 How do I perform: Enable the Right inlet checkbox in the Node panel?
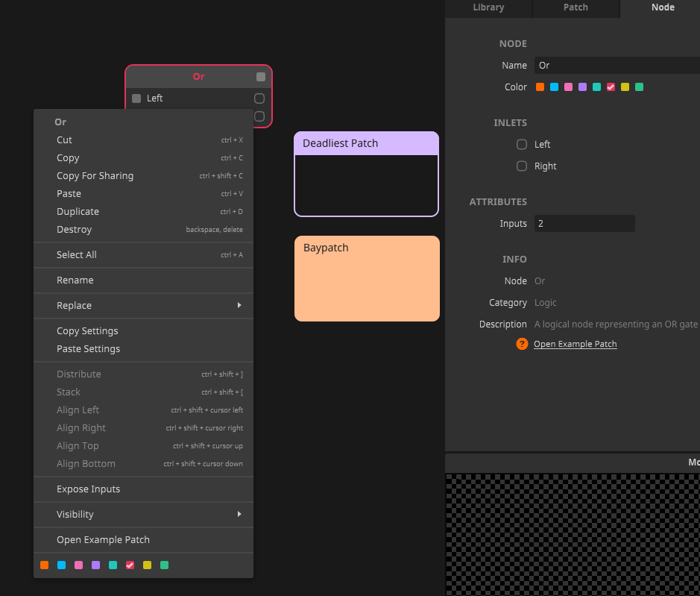(x=521, y=166)
